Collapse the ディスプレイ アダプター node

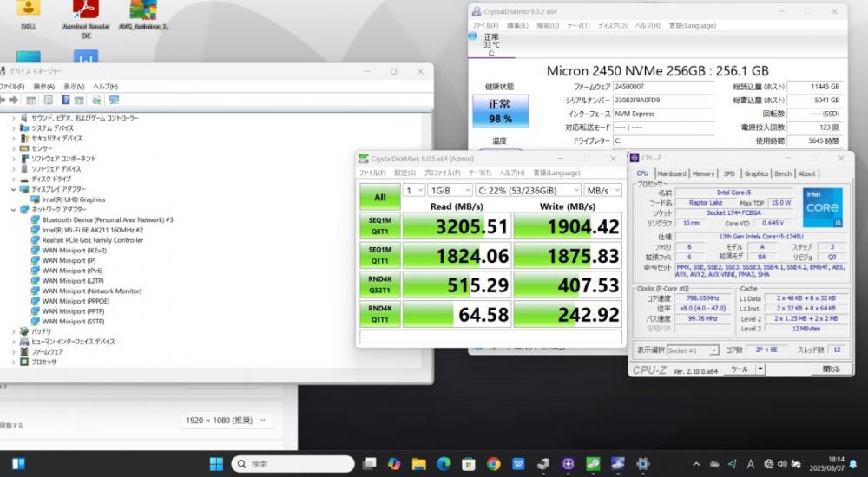coord(13,189)
